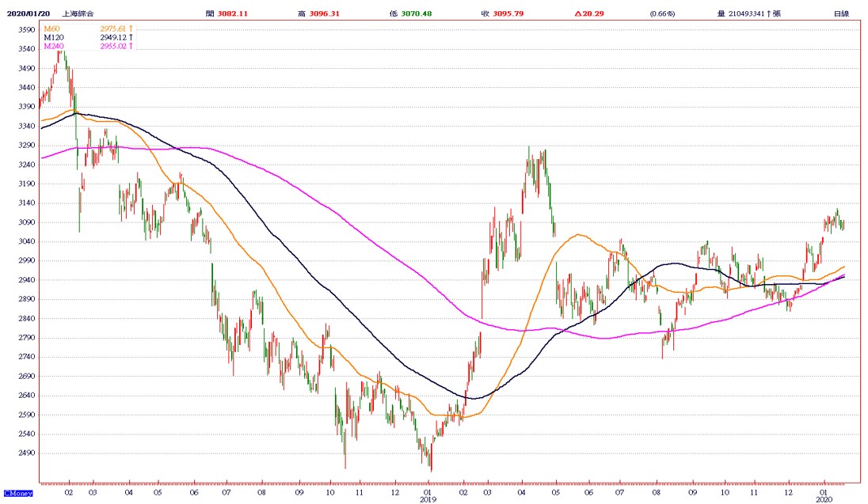Click the 2020 year marker on time axis
868x504 pixels.
point(824,499)
